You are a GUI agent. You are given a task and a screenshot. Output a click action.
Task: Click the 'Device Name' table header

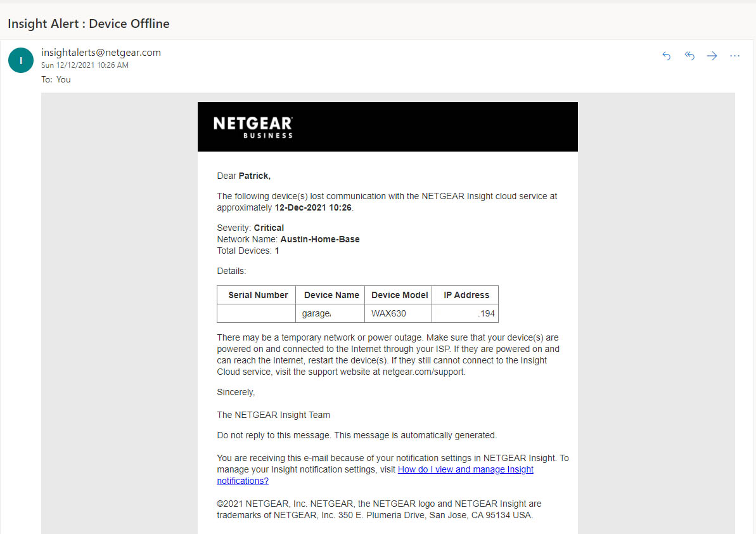click(331, 295)
